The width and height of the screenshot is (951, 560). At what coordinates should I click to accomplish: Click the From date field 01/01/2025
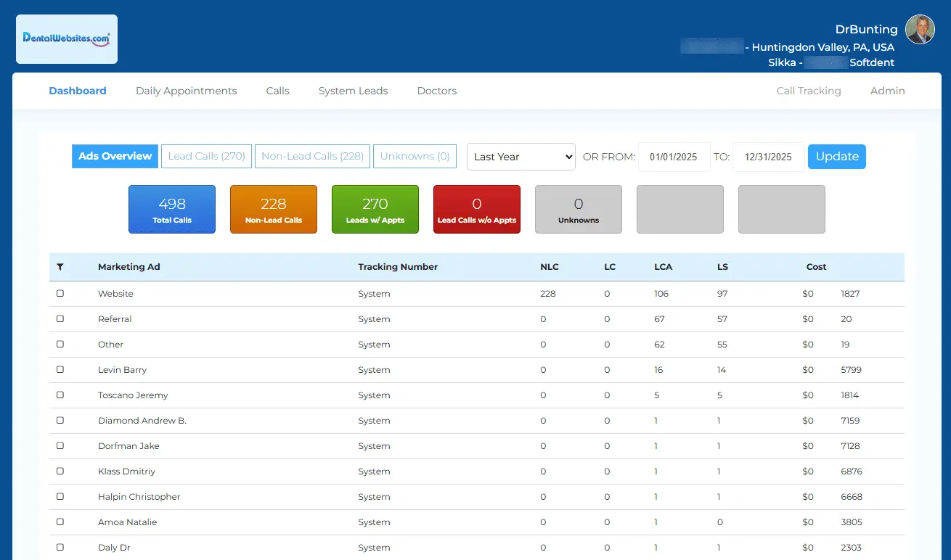point(674,157)
